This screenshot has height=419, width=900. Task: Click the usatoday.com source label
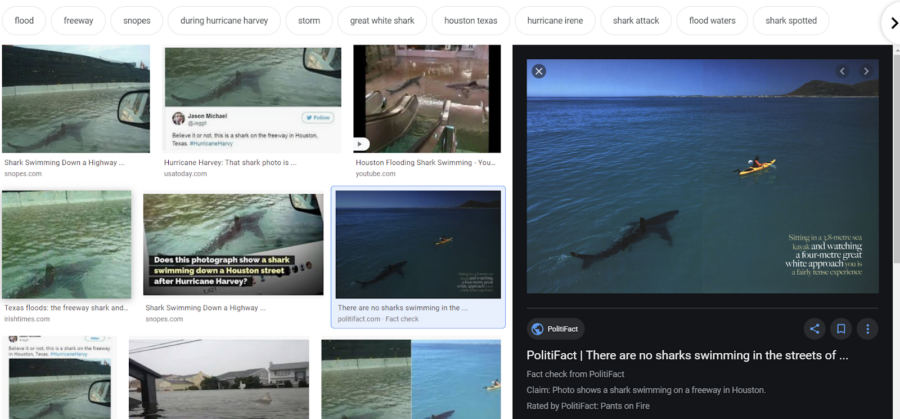[x=185, y=173]
